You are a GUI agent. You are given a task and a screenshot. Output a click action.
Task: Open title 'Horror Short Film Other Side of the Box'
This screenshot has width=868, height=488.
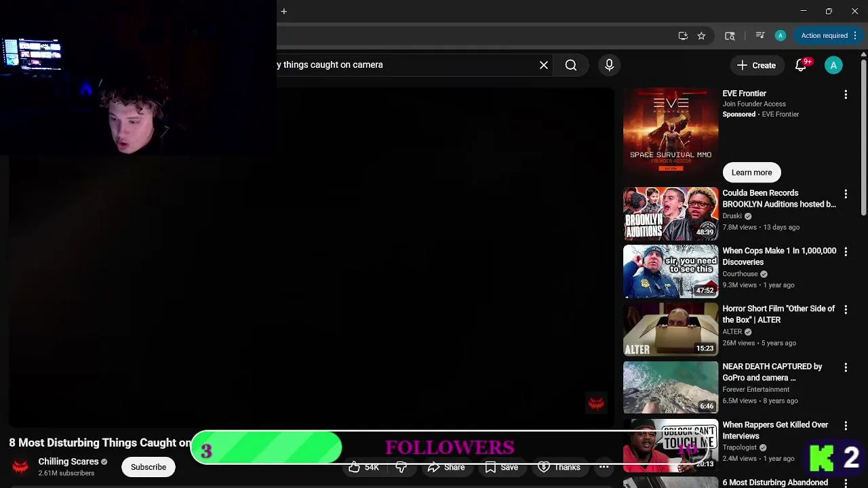click(778, 314)
